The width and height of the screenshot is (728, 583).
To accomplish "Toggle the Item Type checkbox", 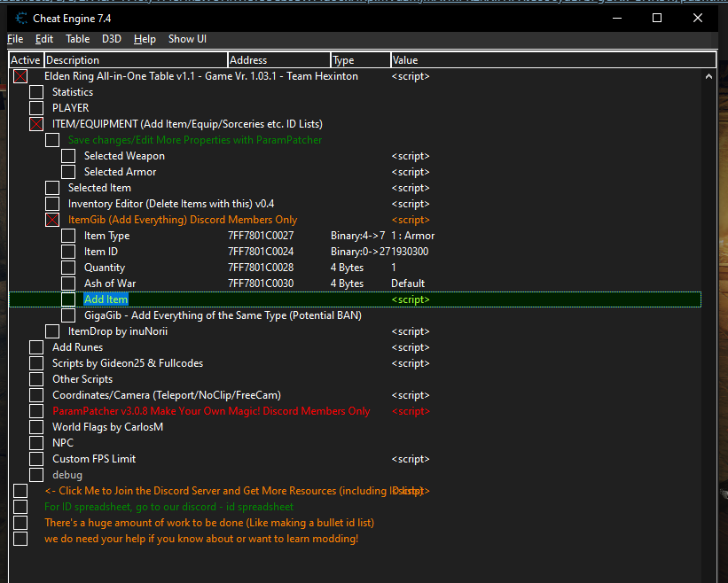I will click(x=68, y=236).
